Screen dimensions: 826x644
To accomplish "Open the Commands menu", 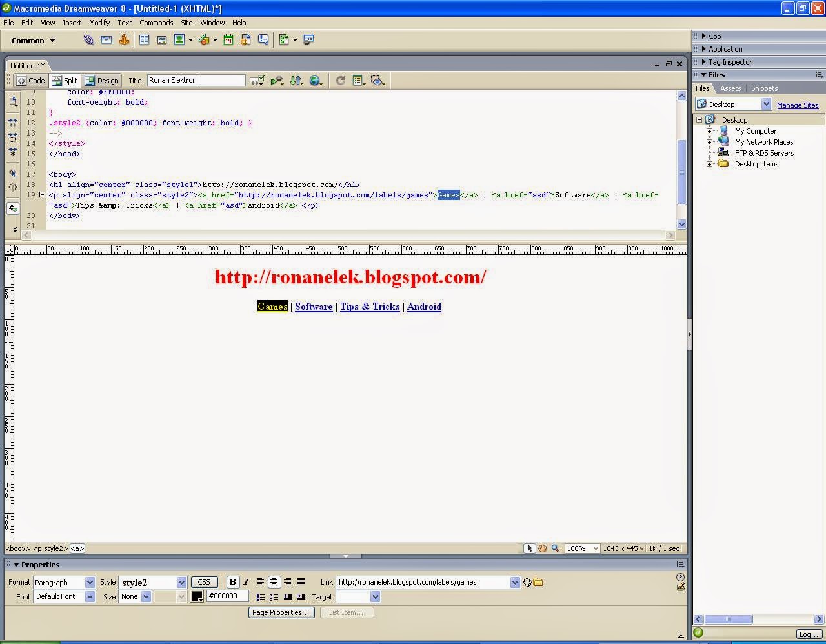I will coord(156,23).
